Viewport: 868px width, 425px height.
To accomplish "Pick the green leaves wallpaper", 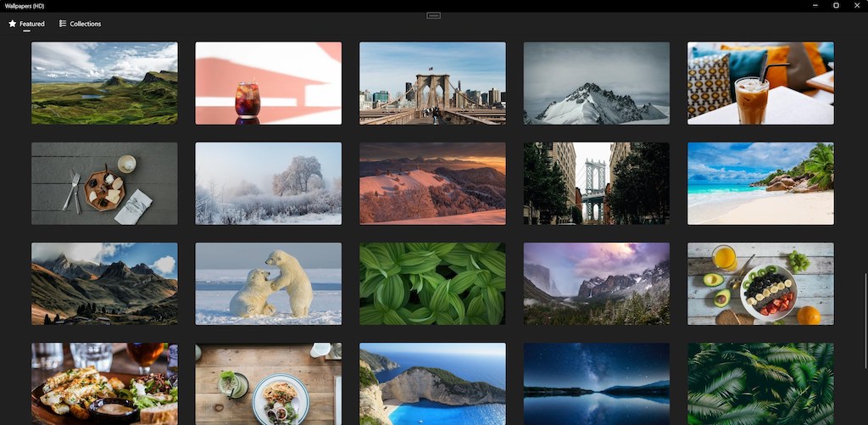I will tap(432, 283).
